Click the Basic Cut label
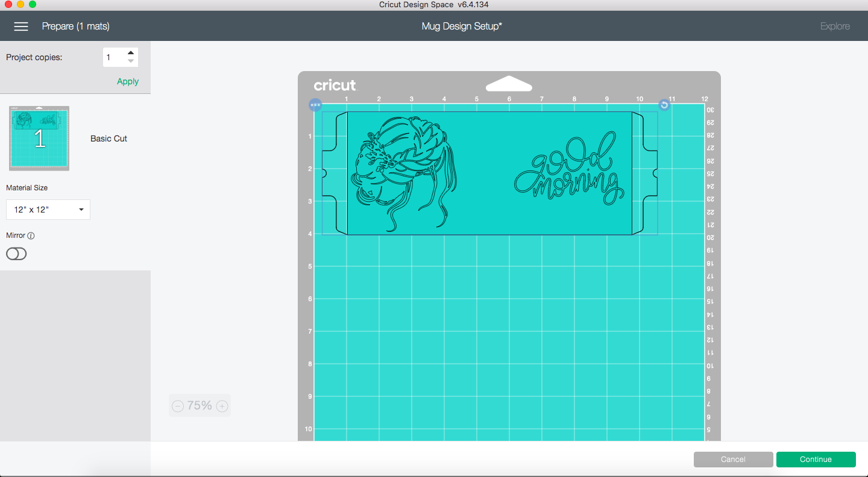The image size is (868, 477). click(x=109, y=139)
